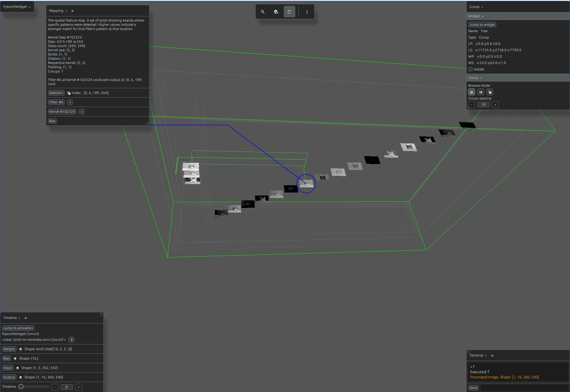Click Jump to widget button
The width and height of the screenshot is (570, 392).
click(x=482, y=25)
